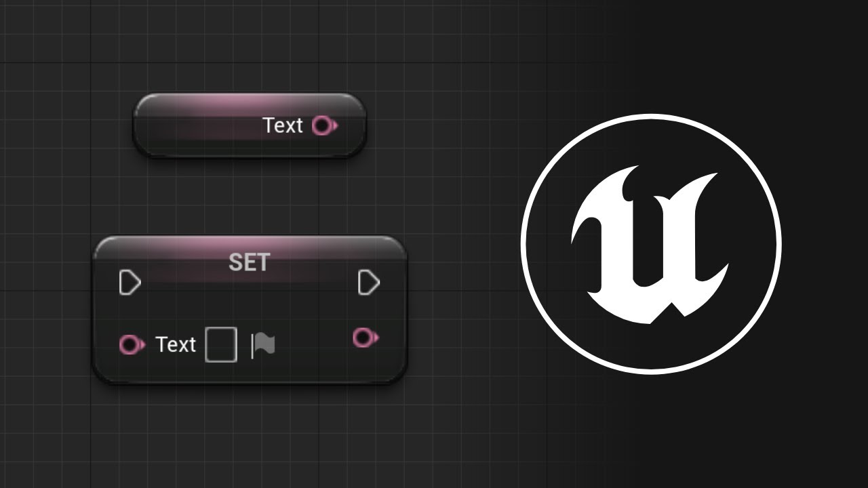868x488 pixels.
Task: Click the pink Text input pin on SET node
Action: (x=132, y=345)
